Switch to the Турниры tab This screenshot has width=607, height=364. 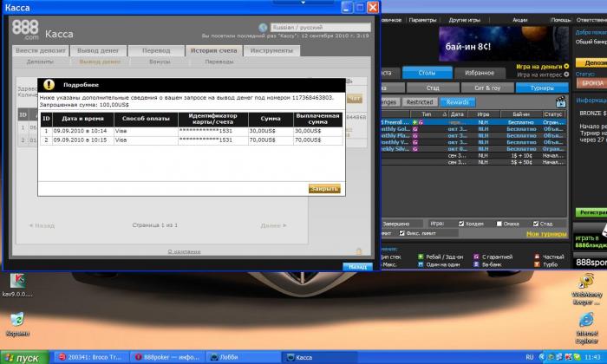click(x=542, y=88)
